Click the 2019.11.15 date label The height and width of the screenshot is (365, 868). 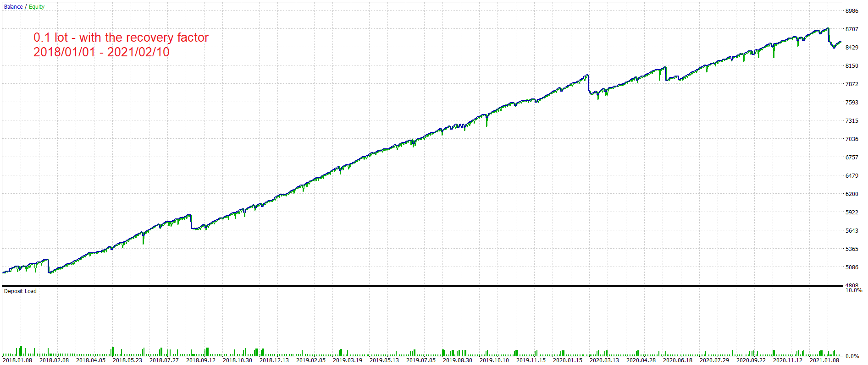coord(531,360)
